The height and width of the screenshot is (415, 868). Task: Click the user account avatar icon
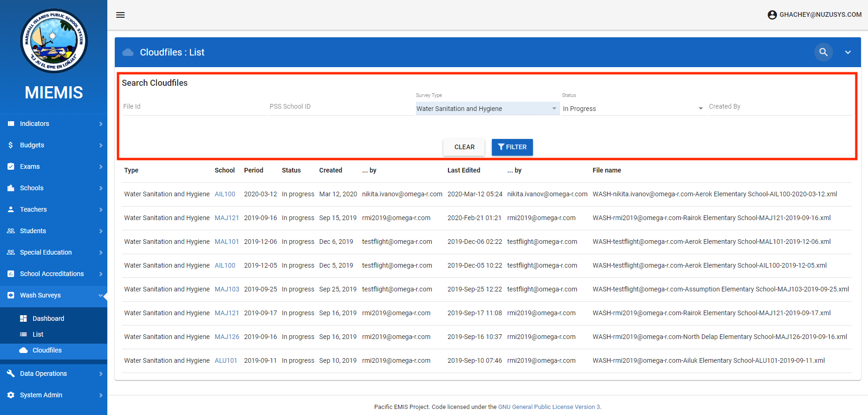click(x=772, y=15)
